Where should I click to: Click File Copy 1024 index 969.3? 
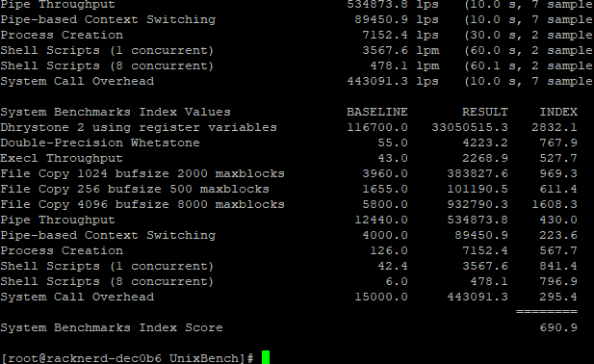click(x=558, y=174)
